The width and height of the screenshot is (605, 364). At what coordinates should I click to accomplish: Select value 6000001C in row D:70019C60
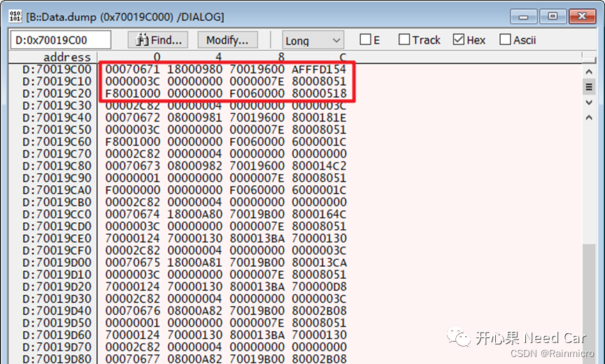click(319, 142)
